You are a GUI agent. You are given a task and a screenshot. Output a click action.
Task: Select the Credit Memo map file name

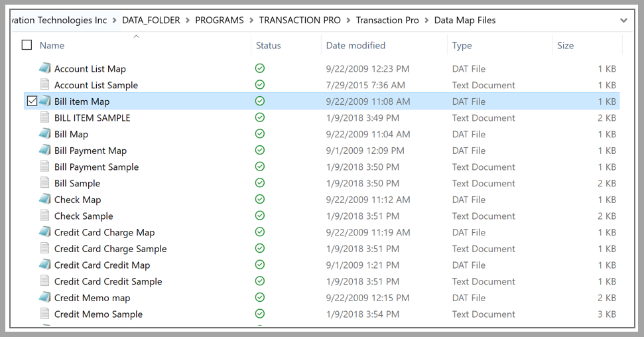click(x=92, y=298)
